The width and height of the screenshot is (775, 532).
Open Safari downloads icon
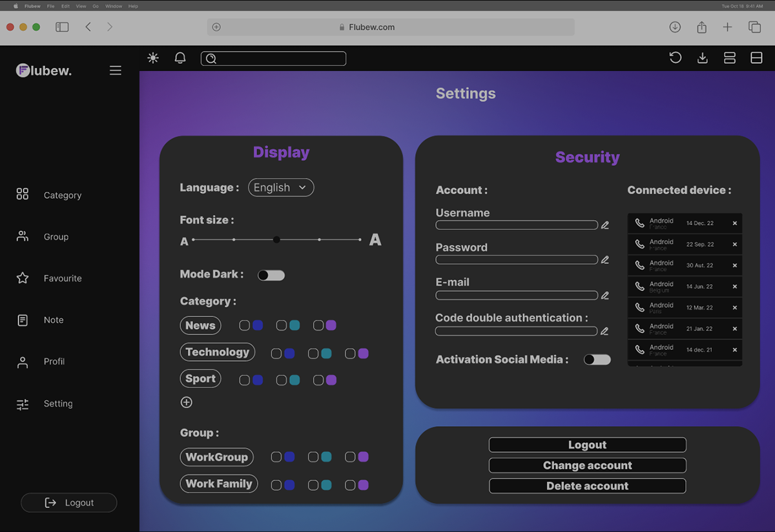point(675,27)
